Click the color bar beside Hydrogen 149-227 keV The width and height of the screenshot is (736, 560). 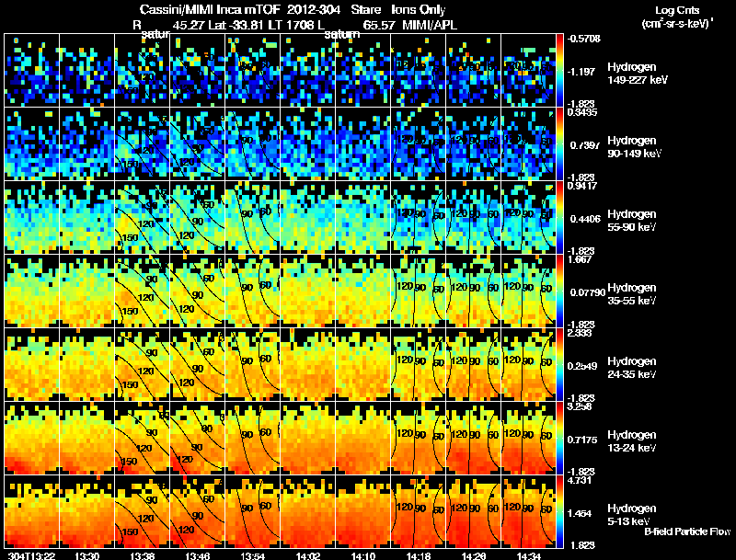click(x=559, y=70)
